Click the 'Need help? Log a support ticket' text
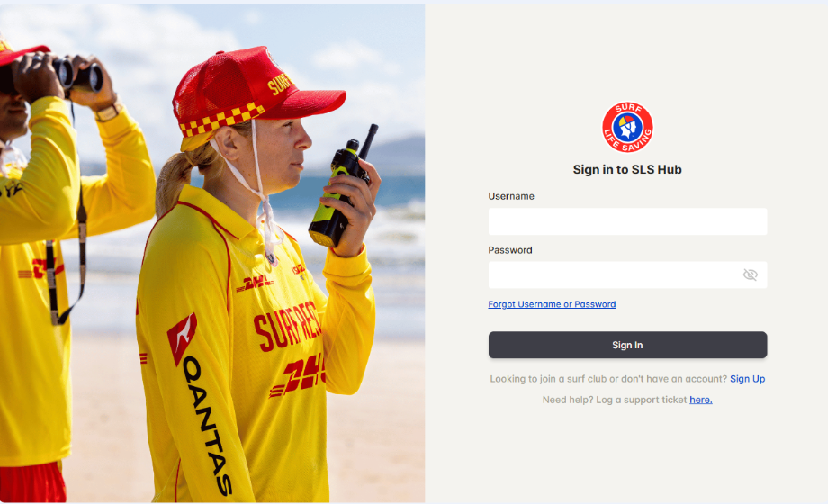Viewport: 828px width, 504px height. click(615, 400)
